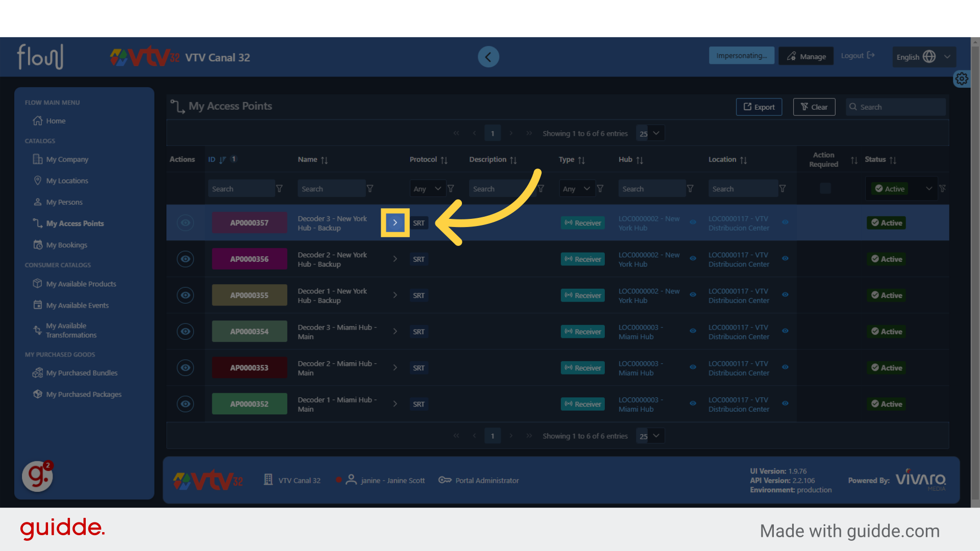
Task: Click the guidde avatar badge in sidebar
Action: click(38, 476)
